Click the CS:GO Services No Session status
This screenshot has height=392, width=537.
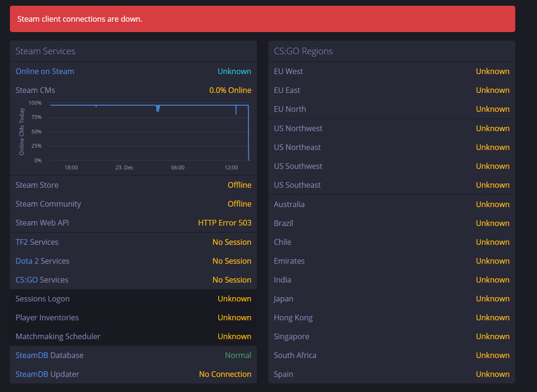pyautogui.click(x=232, y=279)
